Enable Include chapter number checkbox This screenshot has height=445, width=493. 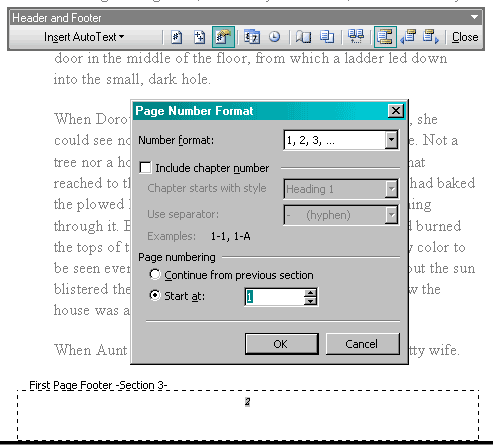(145, 168)
